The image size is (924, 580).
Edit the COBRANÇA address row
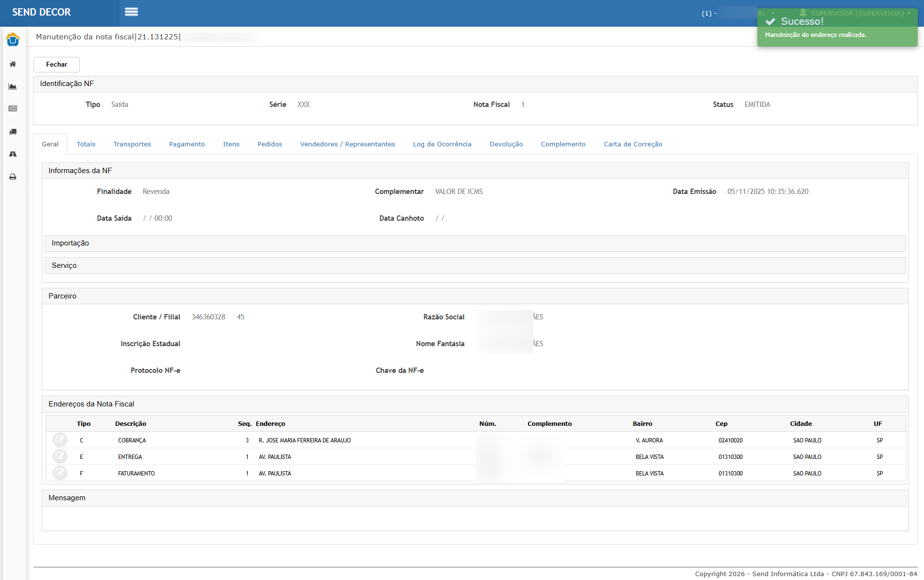60,440
